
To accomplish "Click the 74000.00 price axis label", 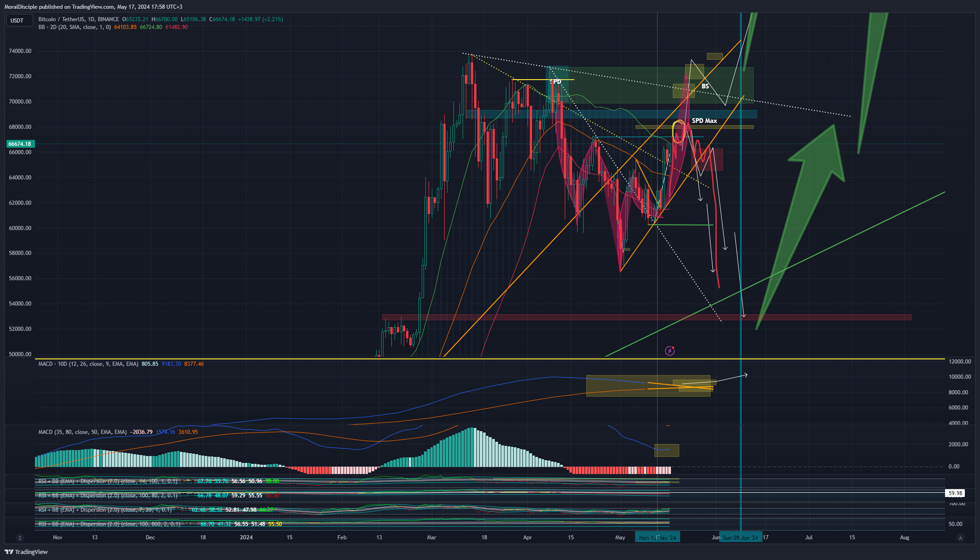I will [x=20, y=51].
